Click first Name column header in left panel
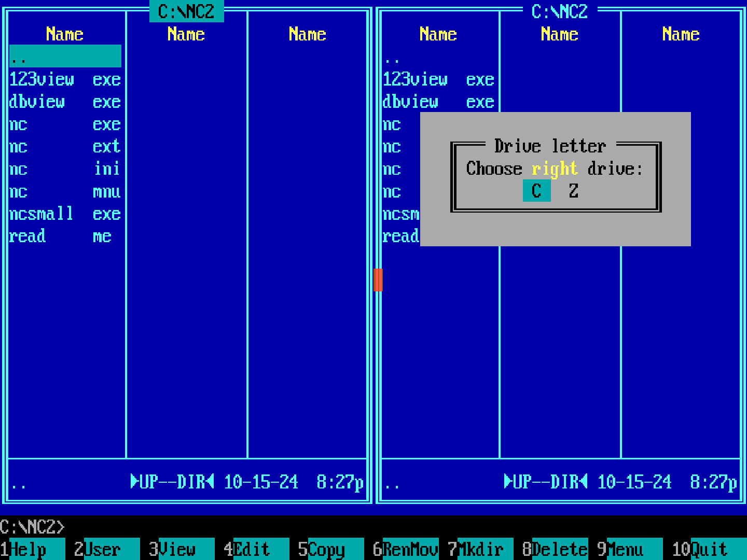Screen dimensions: 747x560 pos(65,34)
